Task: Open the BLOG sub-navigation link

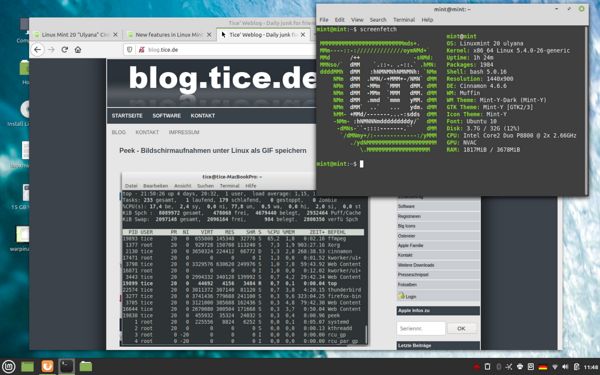Action: [119, 132]
